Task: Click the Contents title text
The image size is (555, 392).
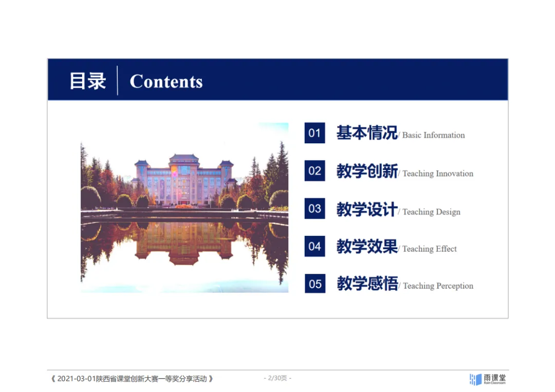Action: coord(166,82)
